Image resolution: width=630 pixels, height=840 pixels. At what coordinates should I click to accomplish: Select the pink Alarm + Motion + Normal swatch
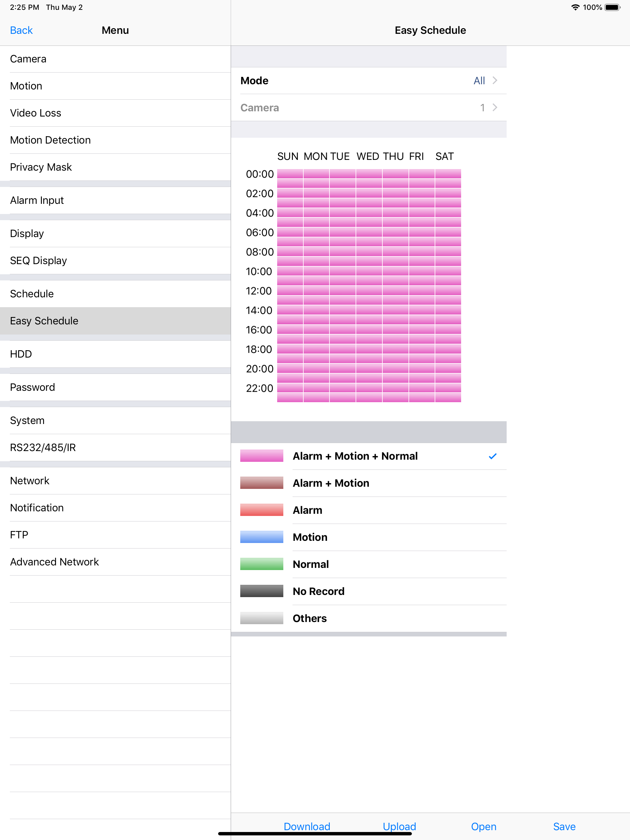pyautogui.click(x=261, y=456)
